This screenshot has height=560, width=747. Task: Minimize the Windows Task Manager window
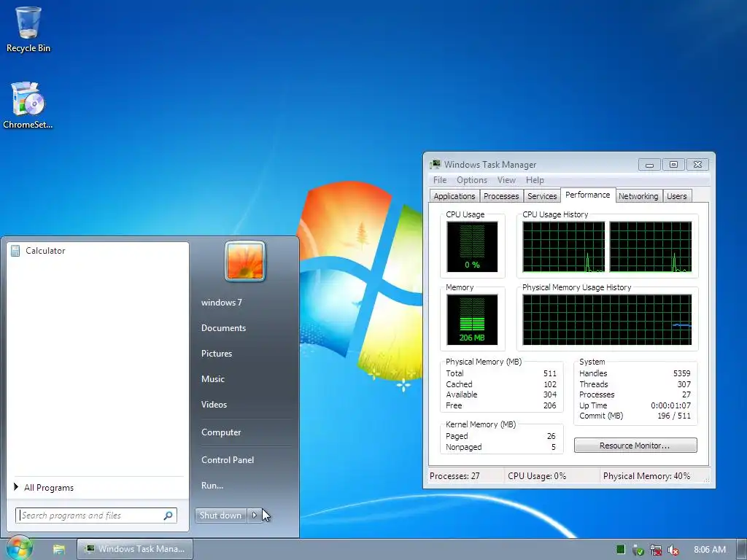tap(649, 165)
